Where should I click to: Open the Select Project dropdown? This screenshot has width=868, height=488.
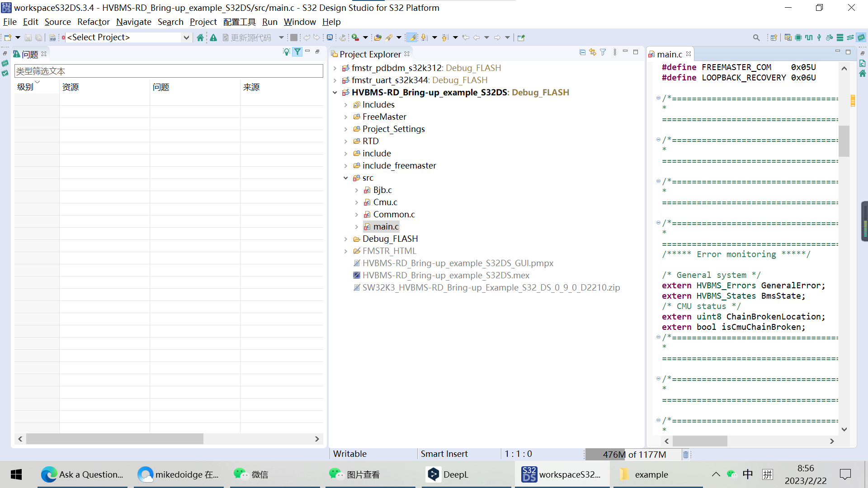186,38
